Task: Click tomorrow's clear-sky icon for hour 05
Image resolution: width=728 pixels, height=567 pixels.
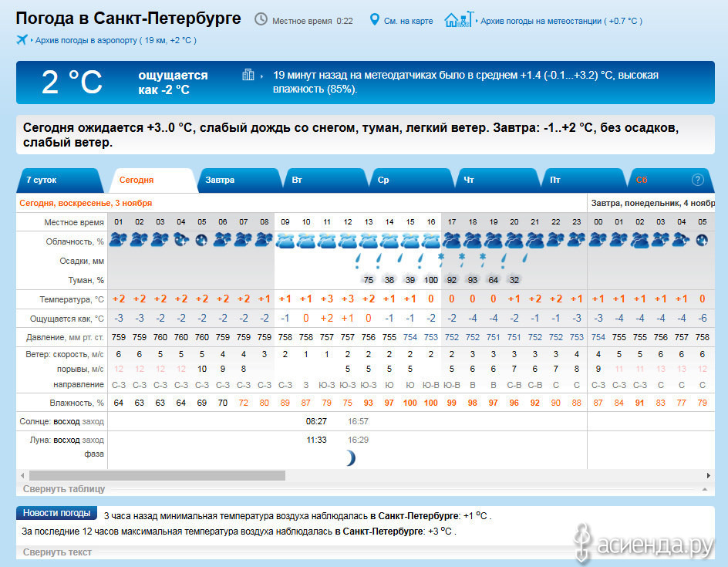Action: coord(702,240)
